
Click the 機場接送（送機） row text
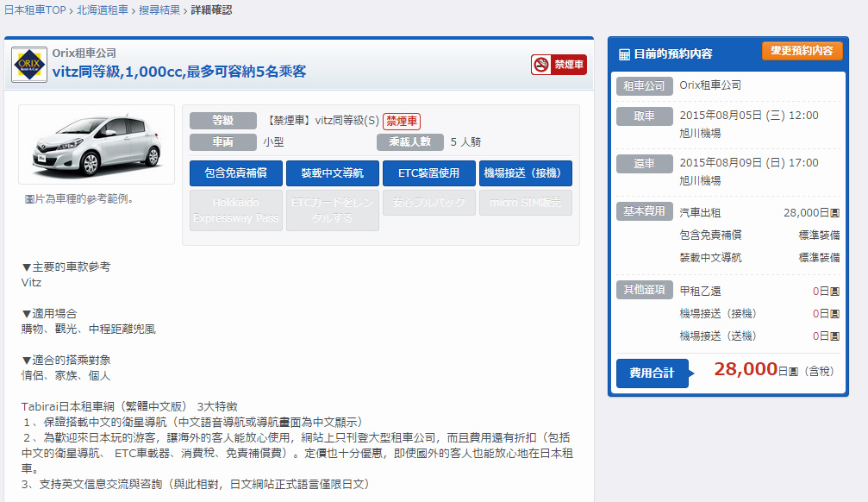pos(718,336)
